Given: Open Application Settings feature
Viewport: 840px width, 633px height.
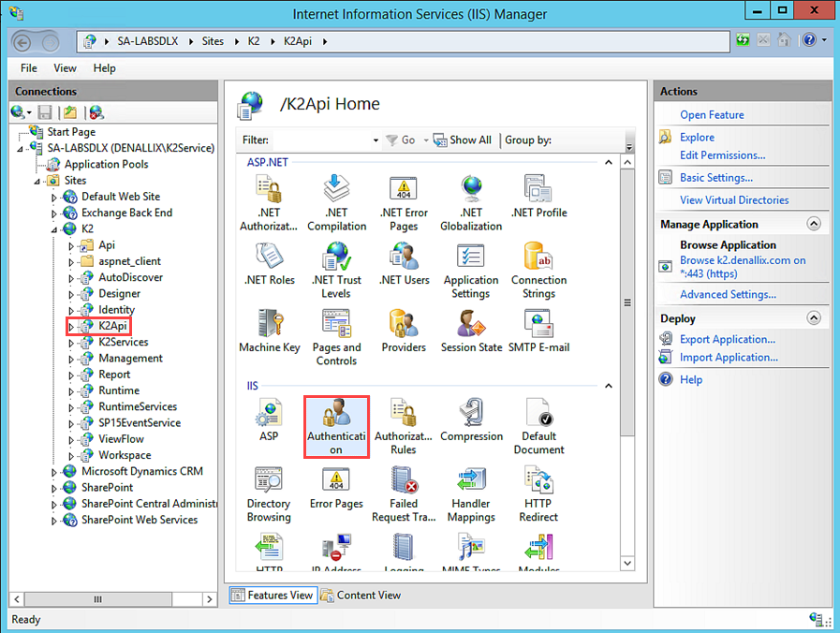Looking at the screenshot, I should tap(471, 270).
